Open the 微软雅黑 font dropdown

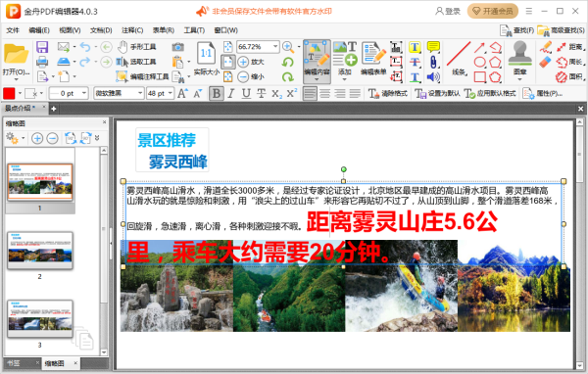click(140, 93)
